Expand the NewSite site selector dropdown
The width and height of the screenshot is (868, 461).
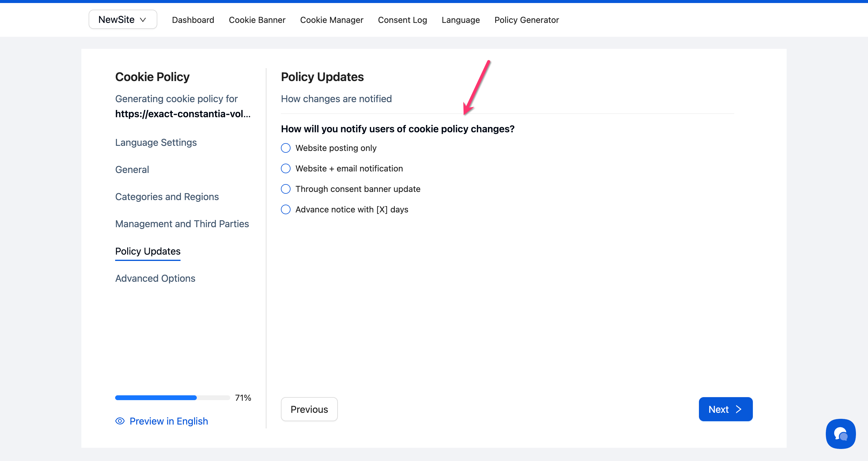123,20
